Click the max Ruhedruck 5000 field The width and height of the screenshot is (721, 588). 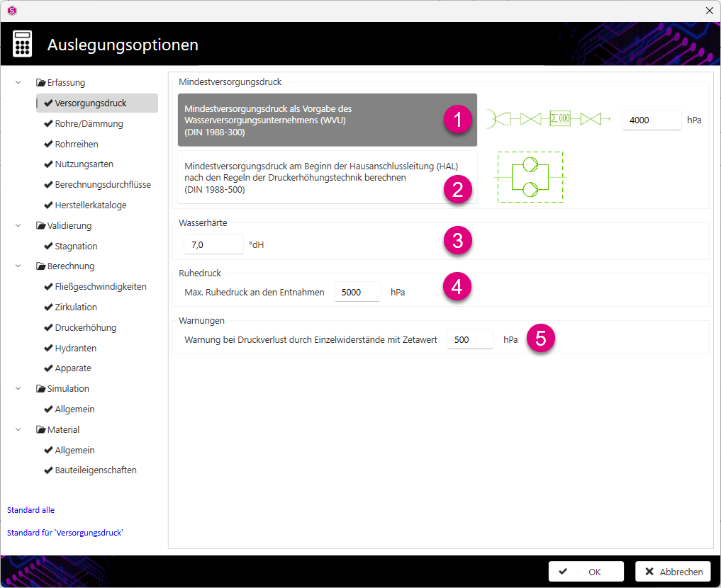pyautogui.click(x=357, y=292)
